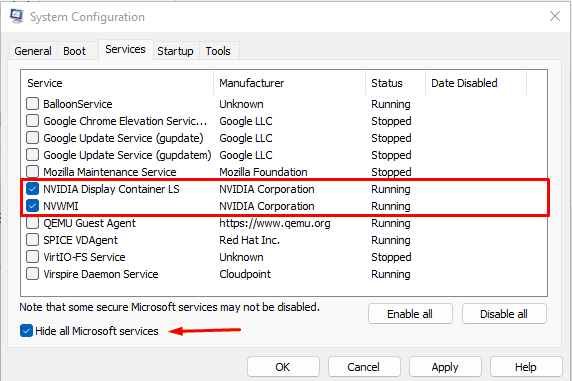The image size is (572, 381).
Task: Open the Tools tab
Action: [218, 51]
